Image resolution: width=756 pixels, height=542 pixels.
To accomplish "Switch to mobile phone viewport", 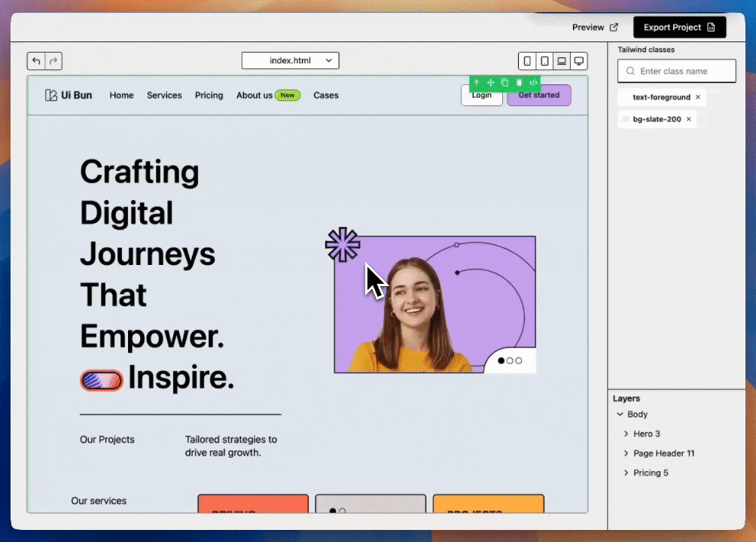I will pos(528,61).
